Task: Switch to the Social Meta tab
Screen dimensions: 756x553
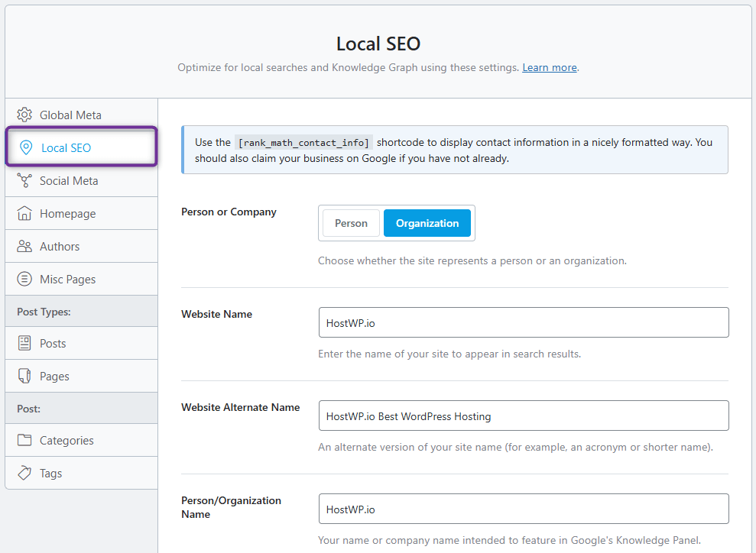Action: [x=82, y=180]
